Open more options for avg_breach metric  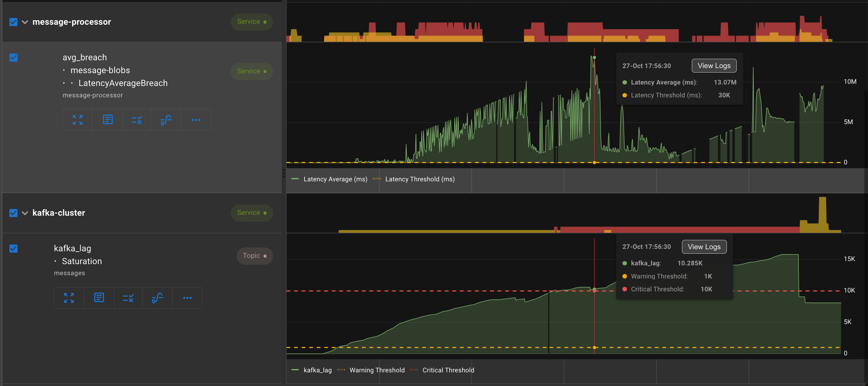tap(196, 120)
